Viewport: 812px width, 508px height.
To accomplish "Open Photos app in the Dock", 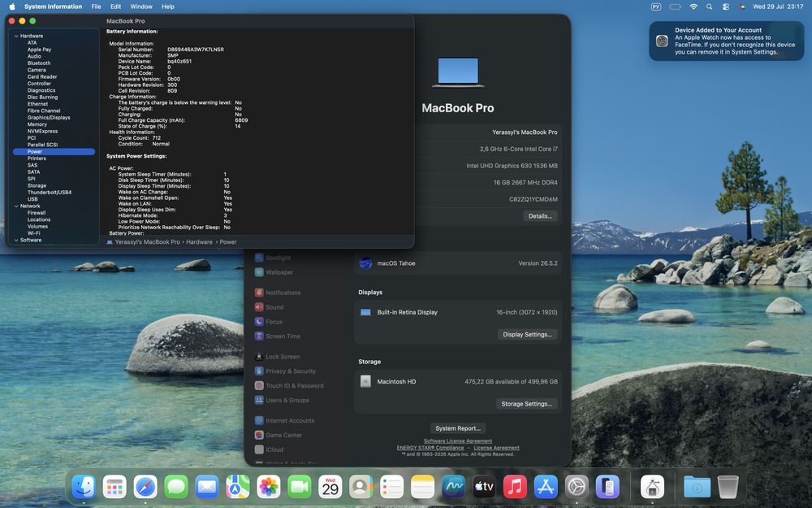I will click(x=269, y=487).
